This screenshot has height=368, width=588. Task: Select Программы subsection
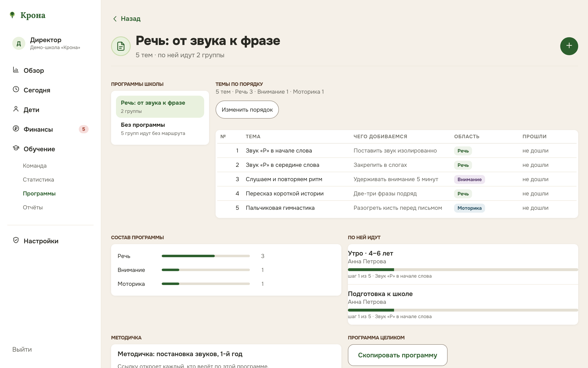[x=39, y=193]
